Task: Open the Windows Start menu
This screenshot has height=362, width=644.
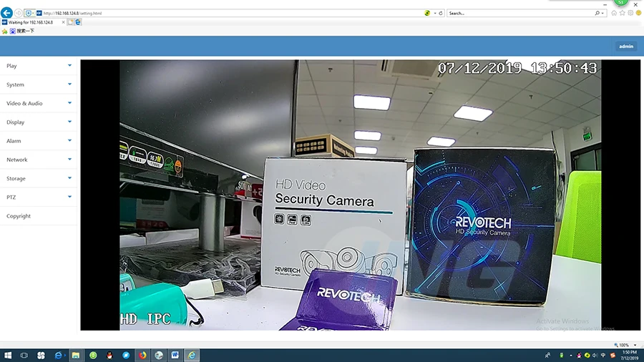Action: point(7,356)
